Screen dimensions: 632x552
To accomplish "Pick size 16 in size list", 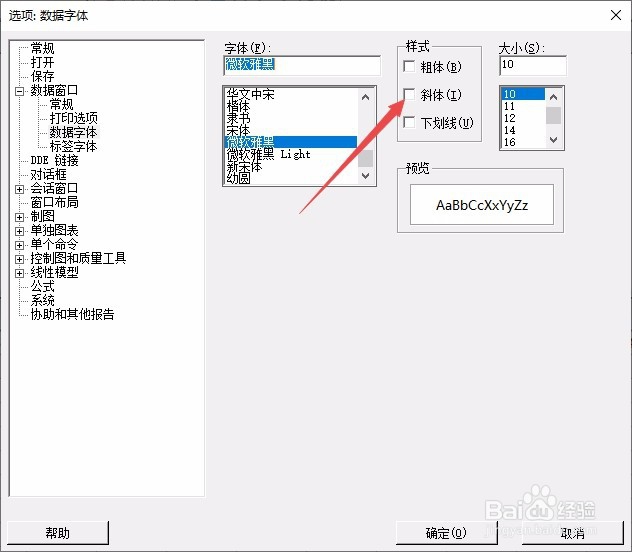I will 523,142.
